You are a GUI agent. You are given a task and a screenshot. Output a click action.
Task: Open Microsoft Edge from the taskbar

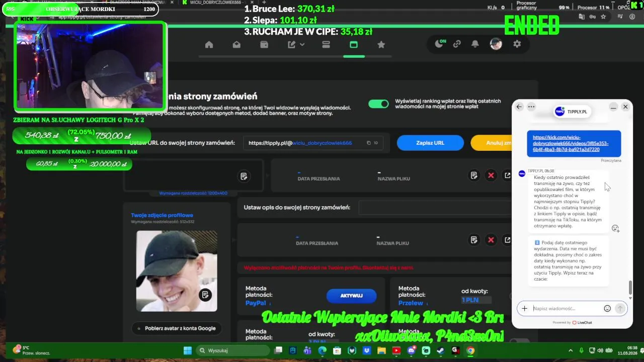[x=322, y=350]
